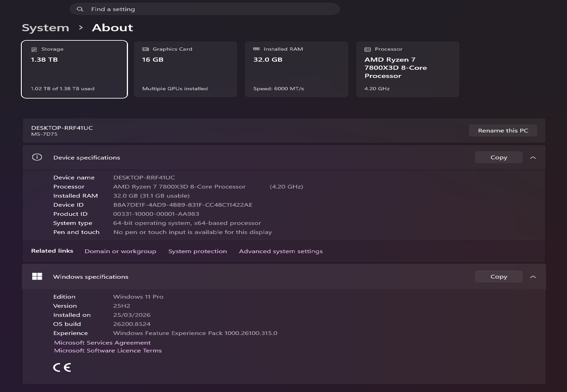Viewport: 567px width, 392px height.
Task: Click Rename this PC button
Action: tap(503, 130)
